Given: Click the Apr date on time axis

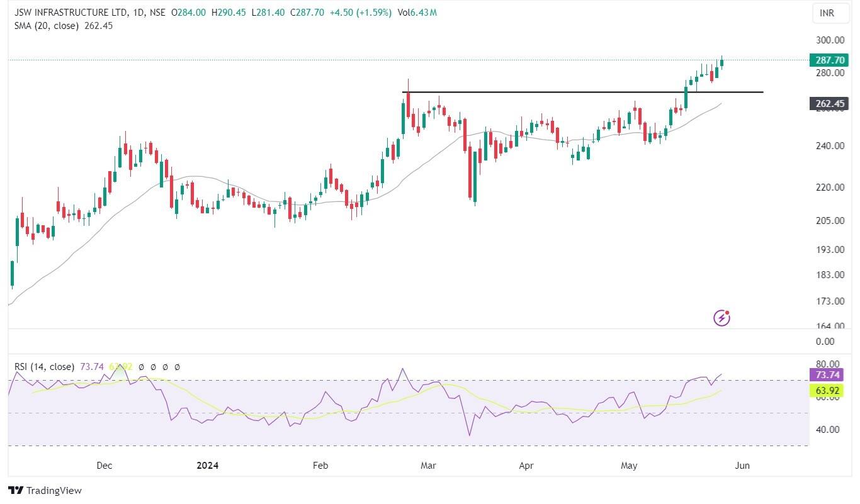Looking at the screenshot, I should pos(526,466).
